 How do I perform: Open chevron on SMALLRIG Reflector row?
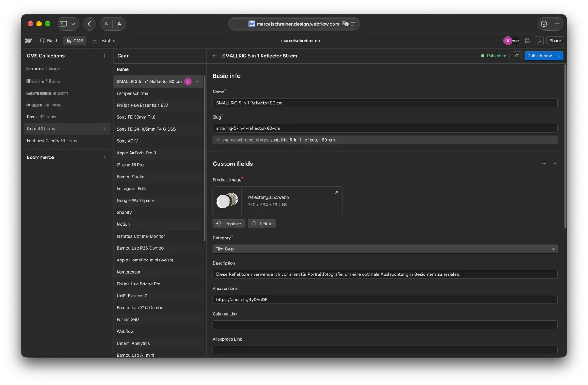[x=197, y=82]
